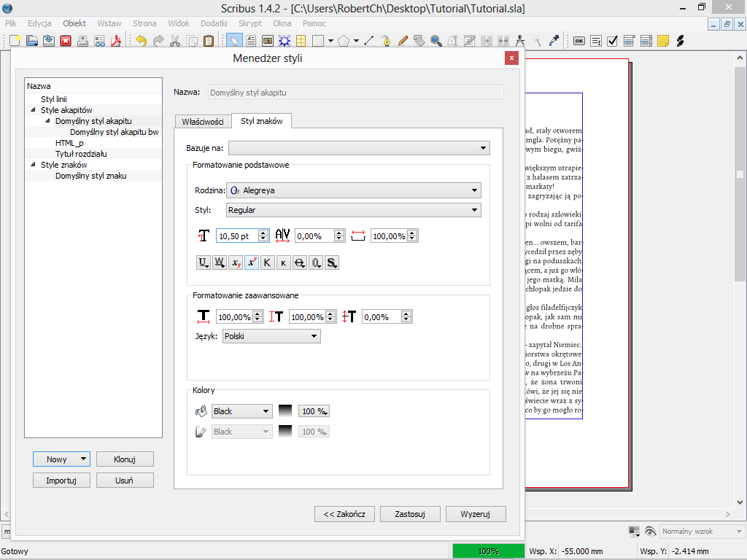Select the Zoom magnifier tool
This screenshot has width=747, height=560.
pyautogui.click(x=436, y=41)
